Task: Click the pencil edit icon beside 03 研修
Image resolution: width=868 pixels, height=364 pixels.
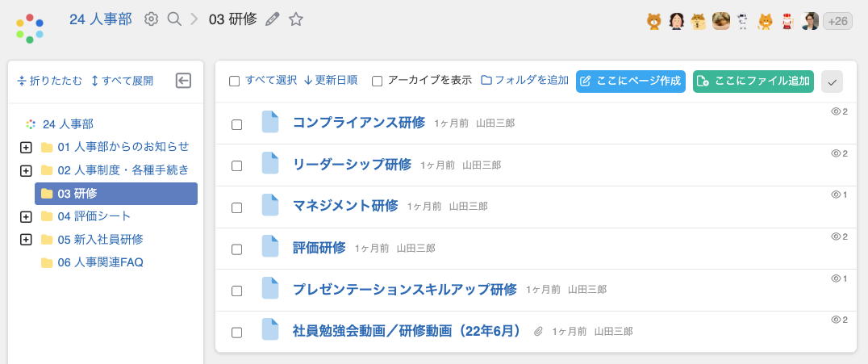Action: (273, 19)
